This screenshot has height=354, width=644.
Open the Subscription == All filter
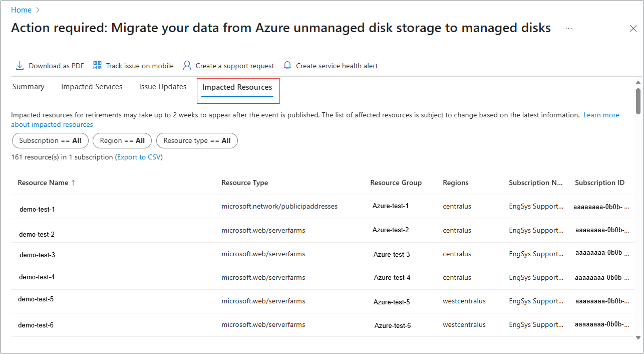(x=50, y=140)
